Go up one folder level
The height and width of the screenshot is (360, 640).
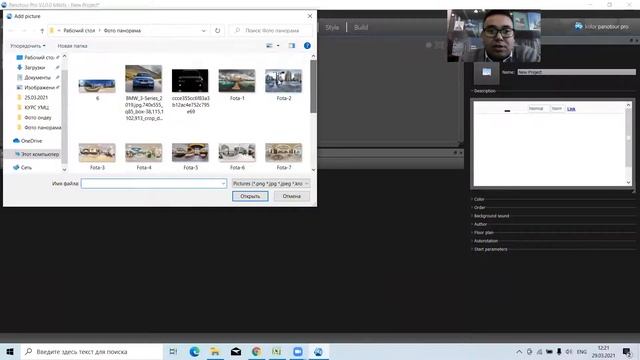pyautogui.click(x=42, y=31)
